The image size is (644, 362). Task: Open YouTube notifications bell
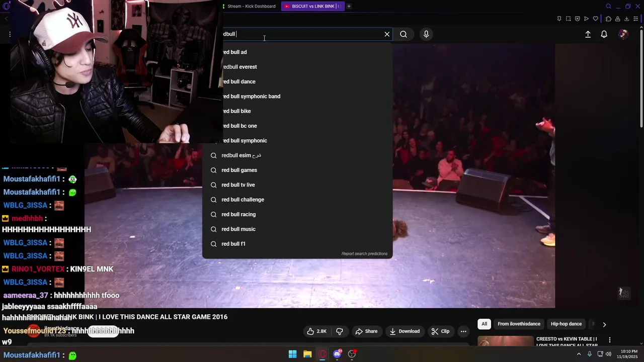604,34
